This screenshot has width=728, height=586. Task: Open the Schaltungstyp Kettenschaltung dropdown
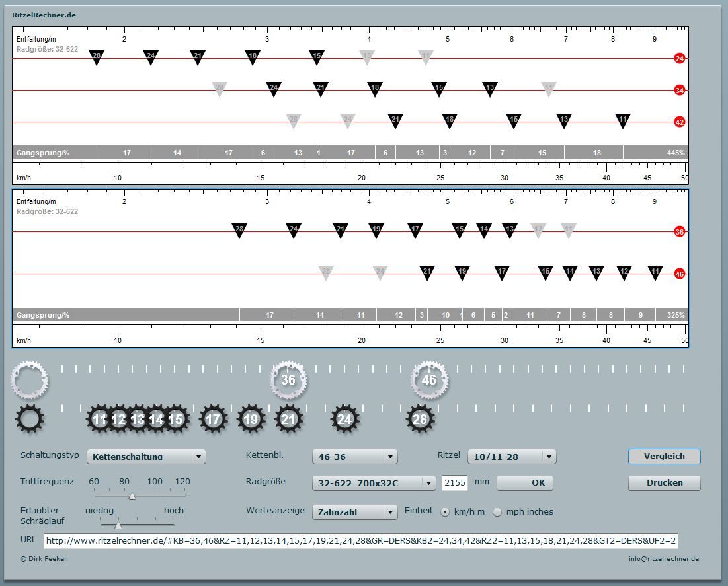(147, 457)
